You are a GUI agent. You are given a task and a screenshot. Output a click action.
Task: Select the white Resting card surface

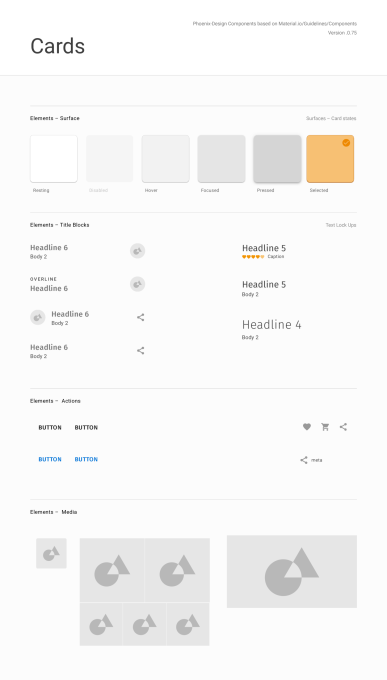pyautogui.click(x=54, y=159)
